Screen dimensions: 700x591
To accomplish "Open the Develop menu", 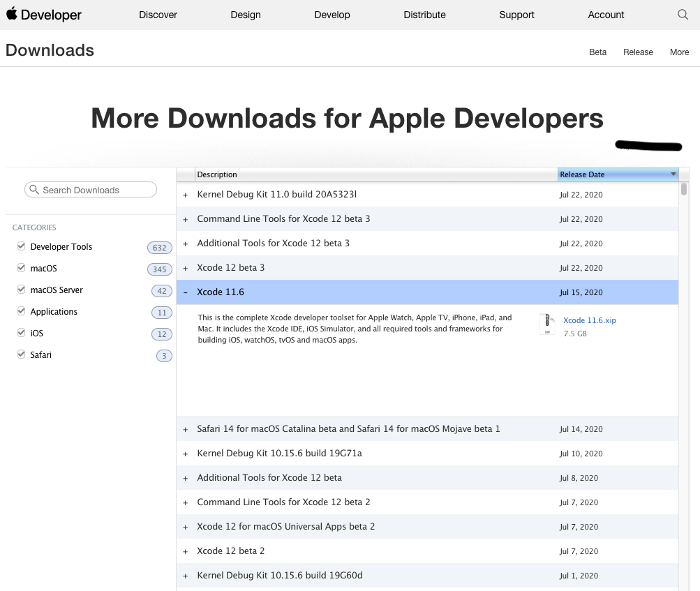I will [x=332, y=15].
